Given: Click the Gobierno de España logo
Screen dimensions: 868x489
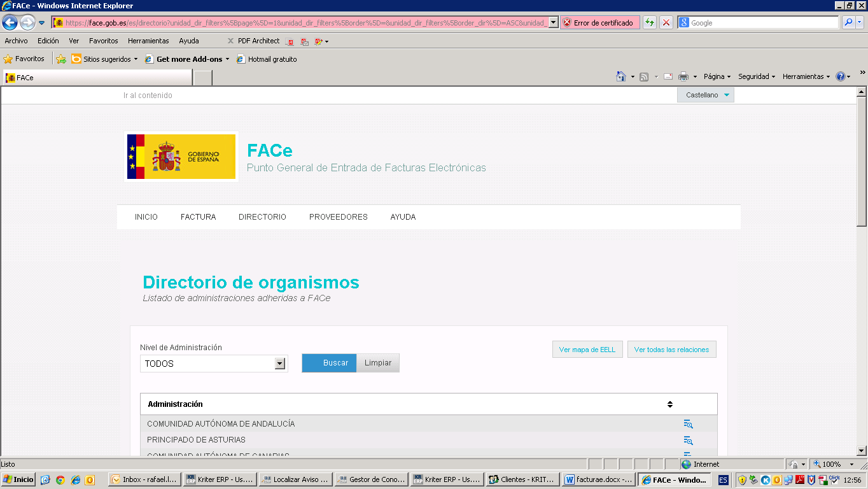Looking at the screenshot, I should pyautogui.click(x=181, y=157).
